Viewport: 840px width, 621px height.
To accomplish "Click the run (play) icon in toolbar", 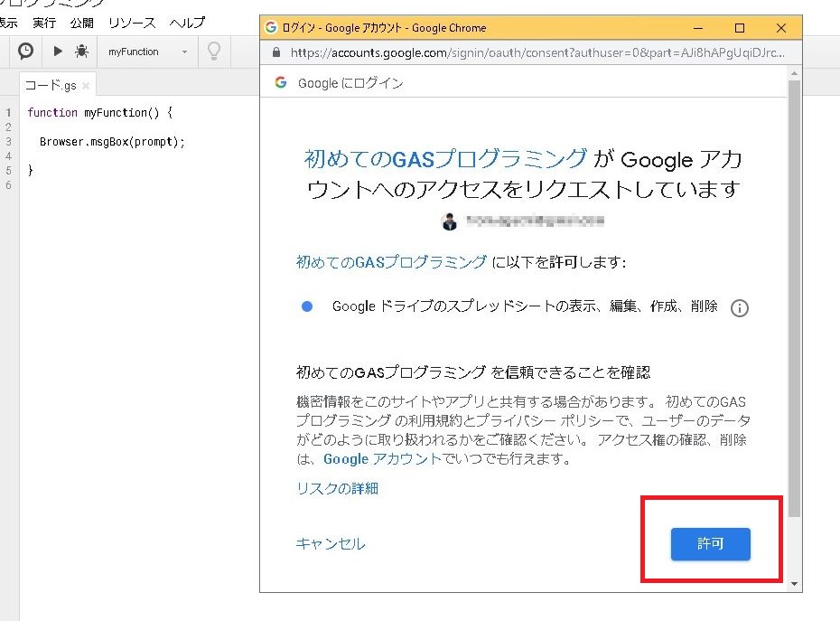I will [58, 52].
